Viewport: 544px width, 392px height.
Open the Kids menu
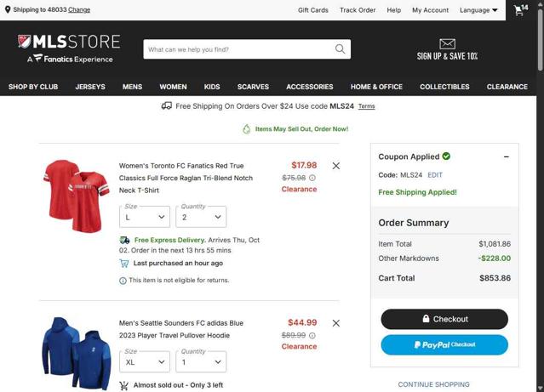click(x=212, y=87)
